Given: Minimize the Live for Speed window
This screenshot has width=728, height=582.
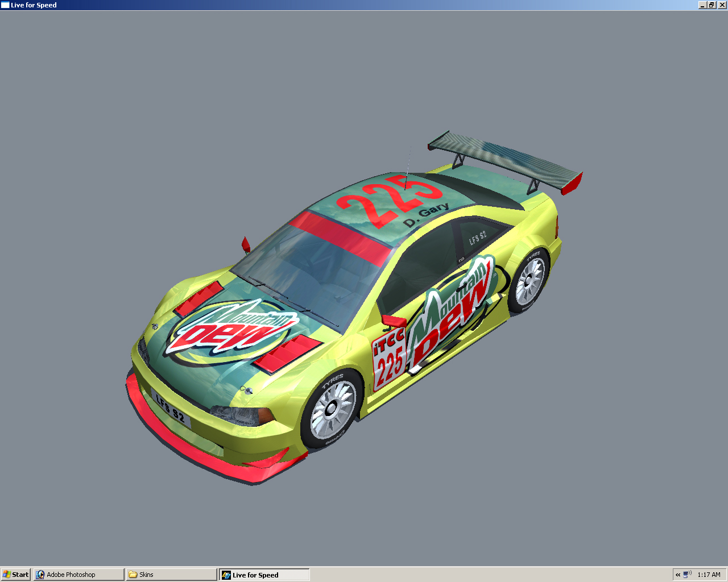Looking at the screenshot, I should [703, 5].
